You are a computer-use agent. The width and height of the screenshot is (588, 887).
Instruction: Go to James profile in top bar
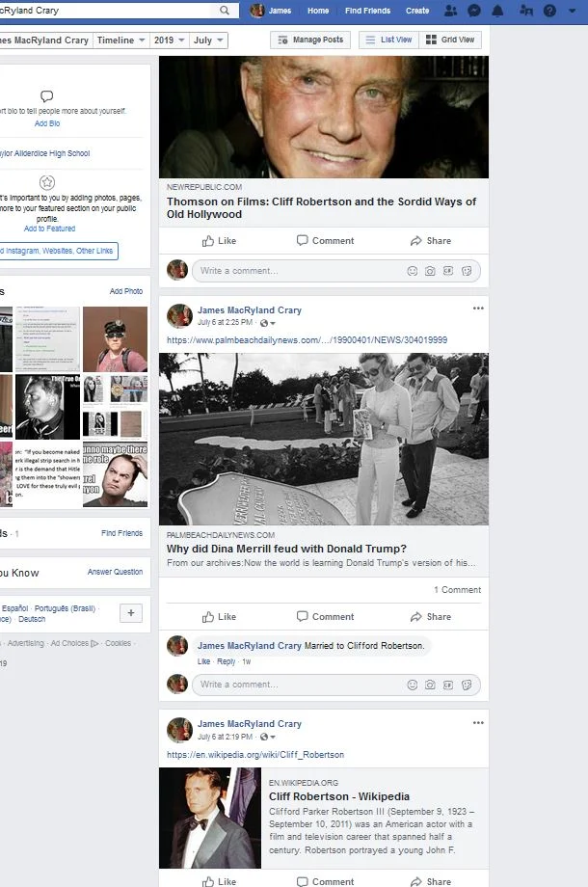pyautogui.click(x=271, y=11)
